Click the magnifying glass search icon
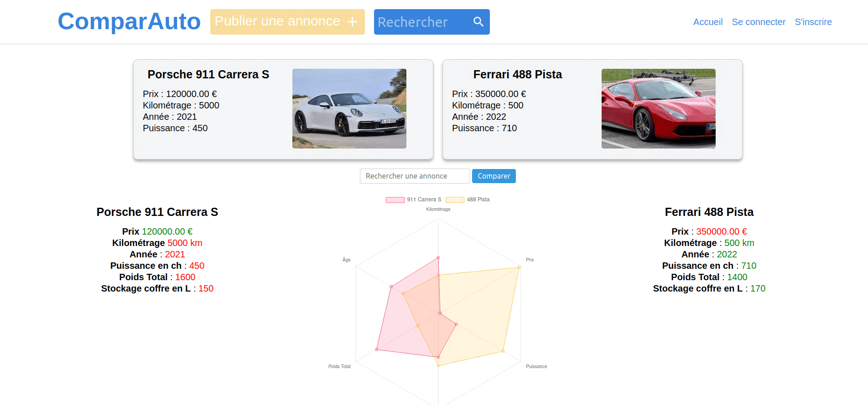The height and width of the screenshot is (405, 868). 478,22
